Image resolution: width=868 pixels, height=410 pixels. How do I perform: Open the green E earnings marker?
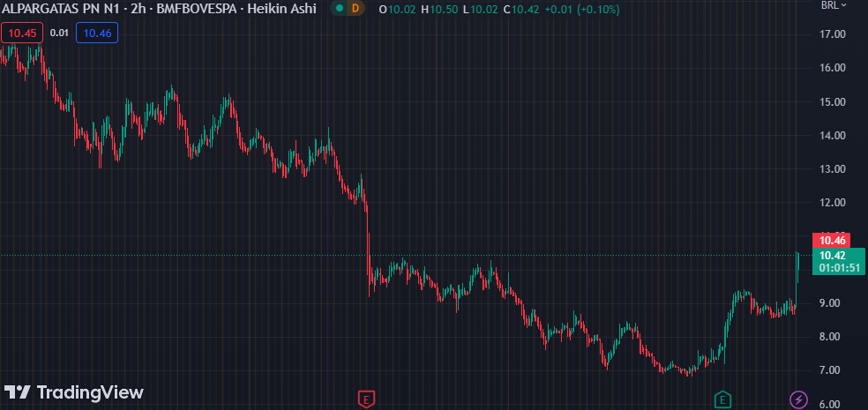(722, 399)
